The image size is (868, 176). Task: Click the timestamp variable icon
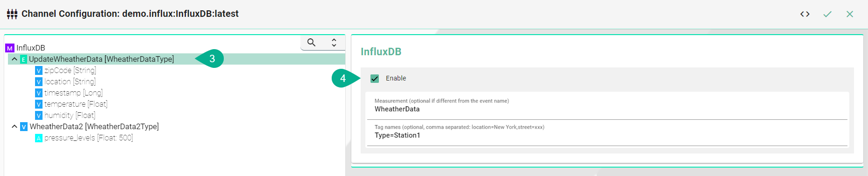(39, 93)
